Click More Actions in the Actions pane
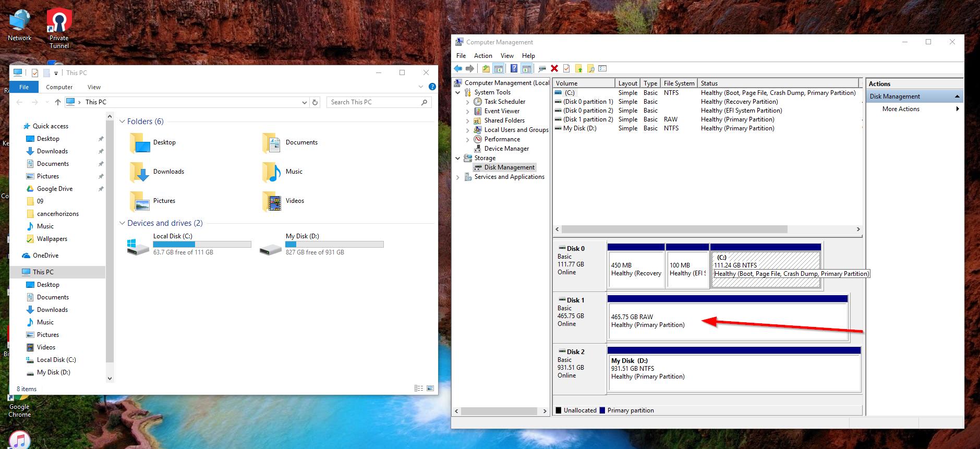 (901, 109)
